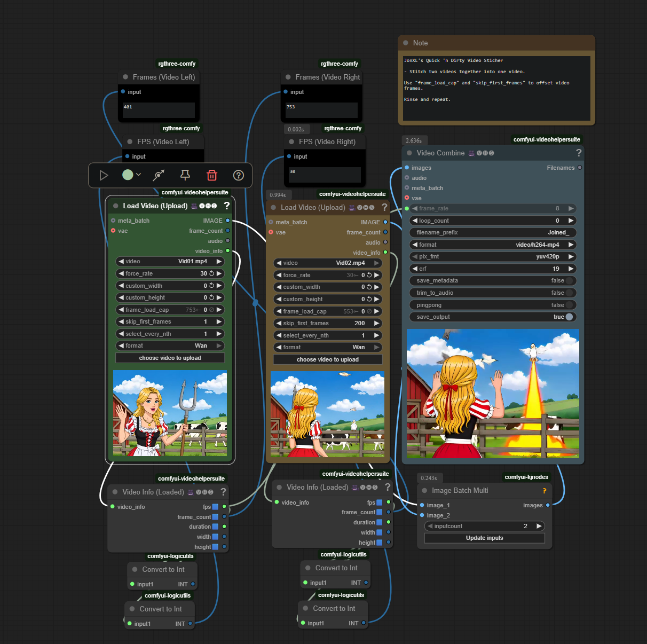Image resolution: width=647 pixels, height=644 pixels.
Task: Click choose video to upload under Vid02
Action: pos(328,359)
